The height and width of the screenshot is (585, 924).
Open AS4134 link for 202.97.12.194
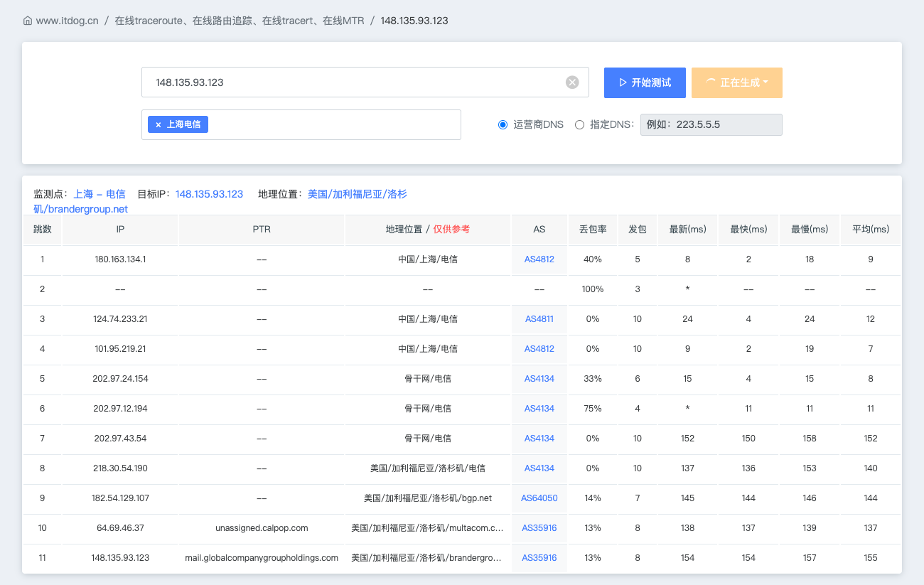[539, 409]
